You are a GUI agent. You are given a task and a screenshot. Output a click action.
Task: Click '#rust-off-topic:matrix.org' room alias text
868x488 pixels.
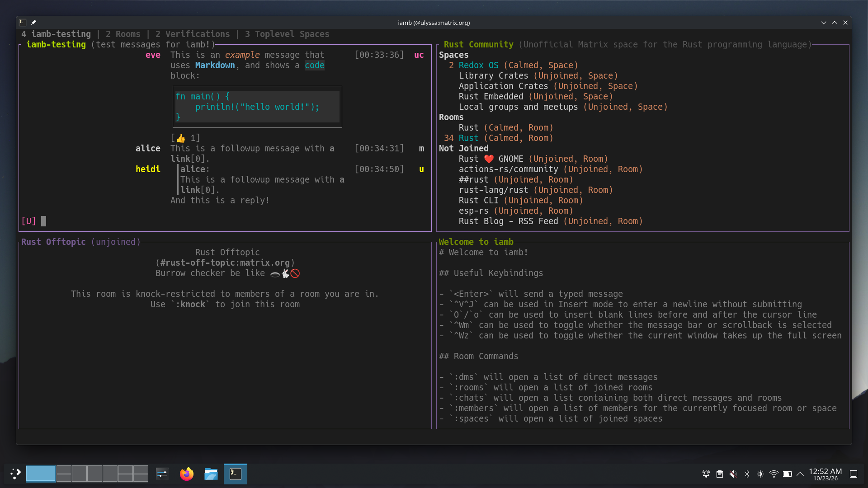coord(225,263)
